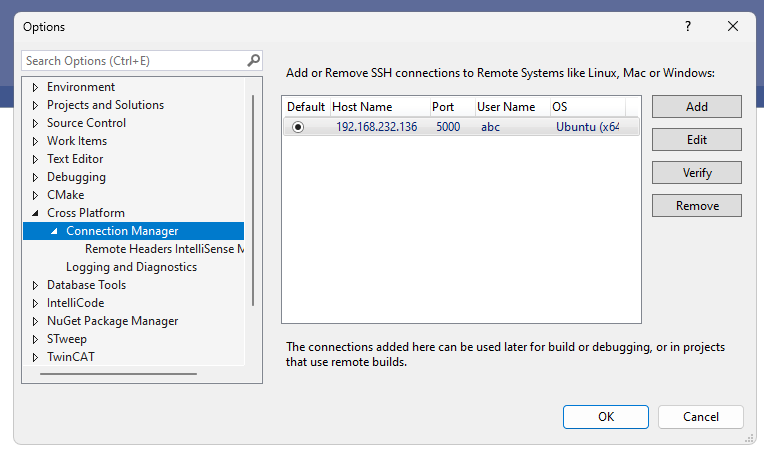Expand the Debugging tree node

[x=35, y=177]
